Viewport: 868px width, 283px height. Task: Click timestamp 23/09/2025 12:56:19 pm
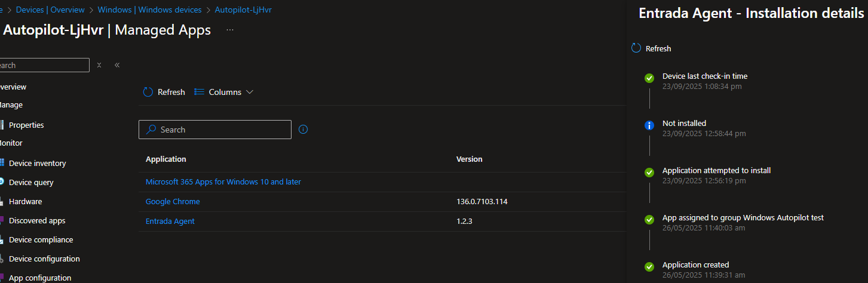(x=704, y=180)
